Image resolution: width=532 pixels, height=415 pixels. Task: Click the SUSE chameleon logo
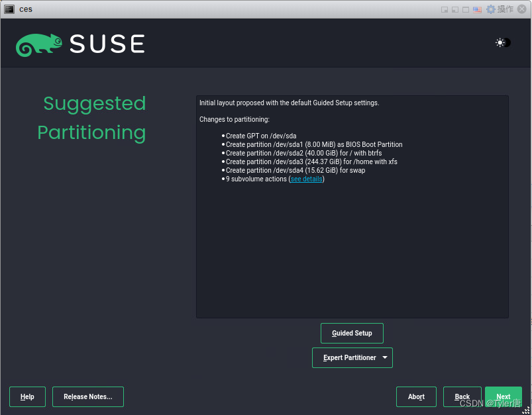(40, 42)
